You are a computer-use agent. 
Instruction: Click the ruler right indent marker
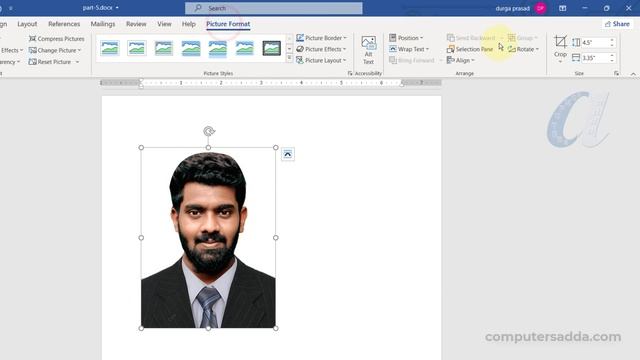click(402, 84)
